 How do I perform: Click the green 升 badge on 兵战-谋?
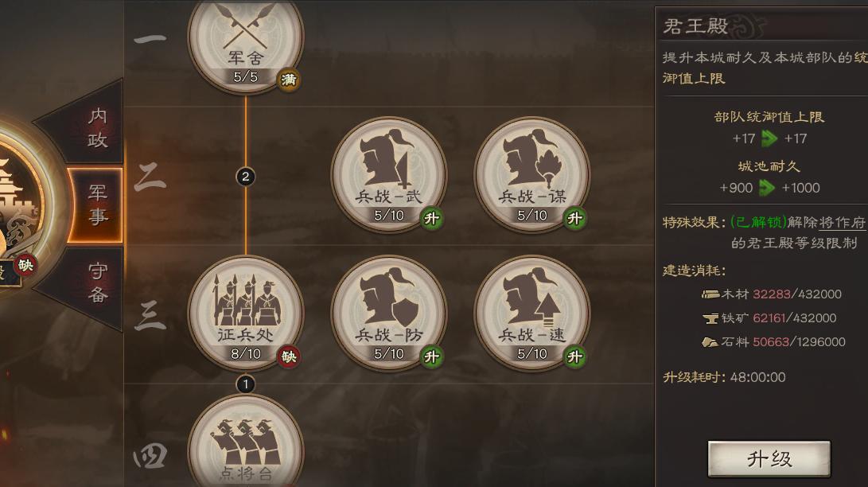tap(574, 219)
